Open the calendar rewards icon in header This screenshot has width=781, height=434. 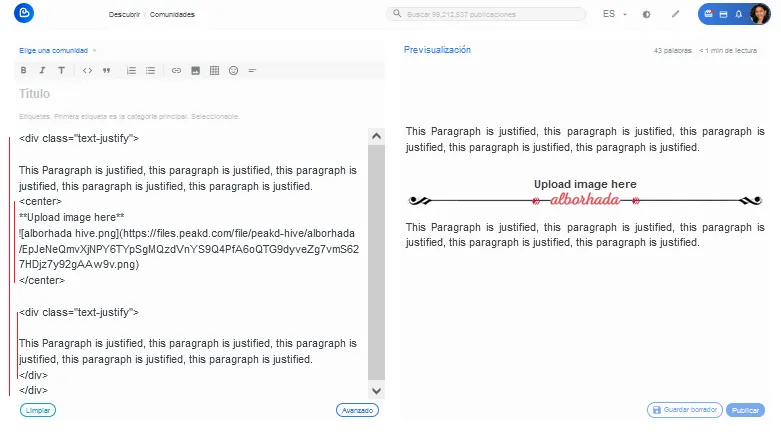pyautogui.click(x=708, y=14)
